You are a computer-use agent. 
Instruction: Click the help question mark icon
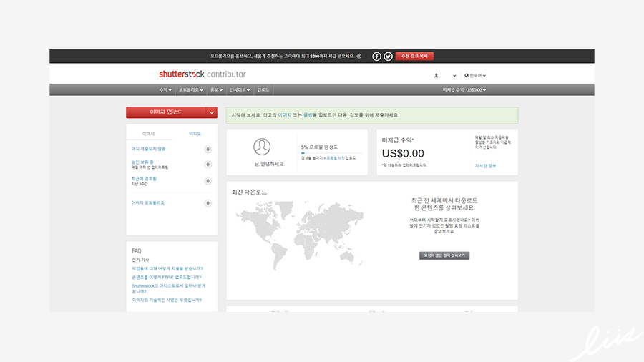tap(359, 57)
